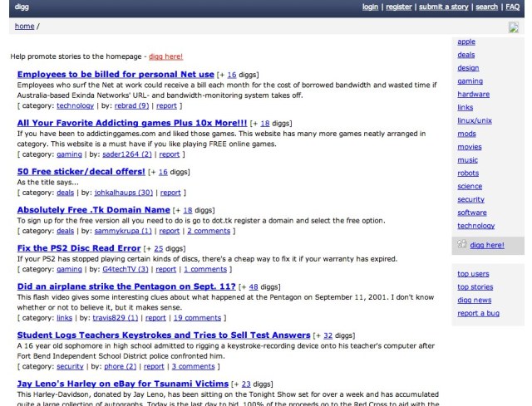Select the design category in sidebar
Screen dimensions: 532x406
(468, 68)
